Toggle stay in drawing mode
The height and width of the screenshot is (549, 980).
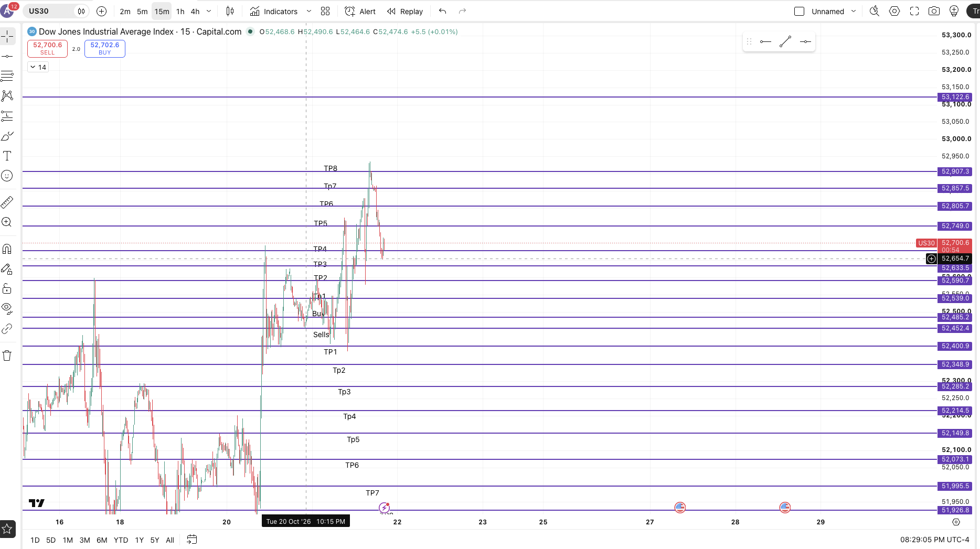point(7,269)
